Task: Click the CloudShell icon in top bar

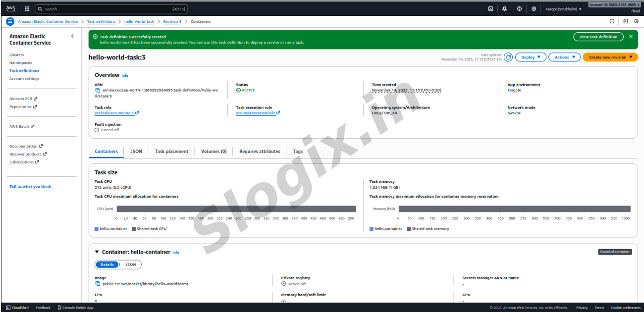Action: [x=490, y=9]
